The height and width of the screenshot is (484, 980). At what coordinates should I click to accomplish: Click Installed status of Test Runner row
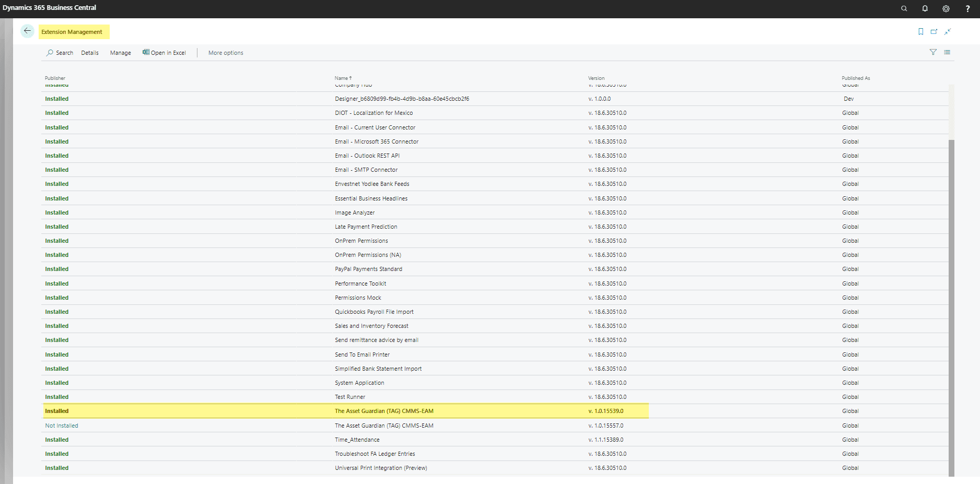57,397
